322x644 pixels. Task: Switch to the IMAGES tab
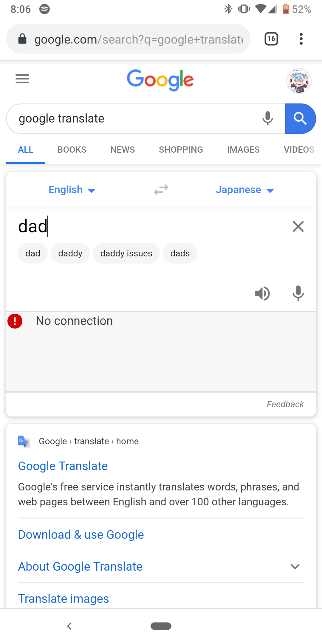[x=243, y=150]
